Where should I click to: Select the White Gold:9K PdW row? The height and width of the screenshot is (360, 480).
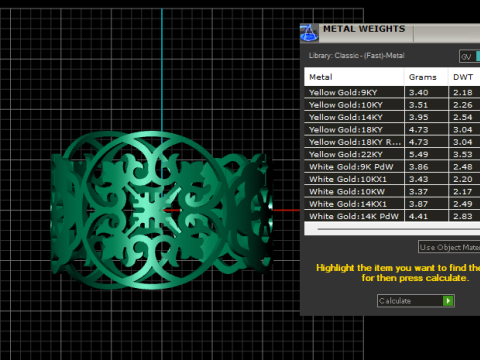click(x=392, y=167)
